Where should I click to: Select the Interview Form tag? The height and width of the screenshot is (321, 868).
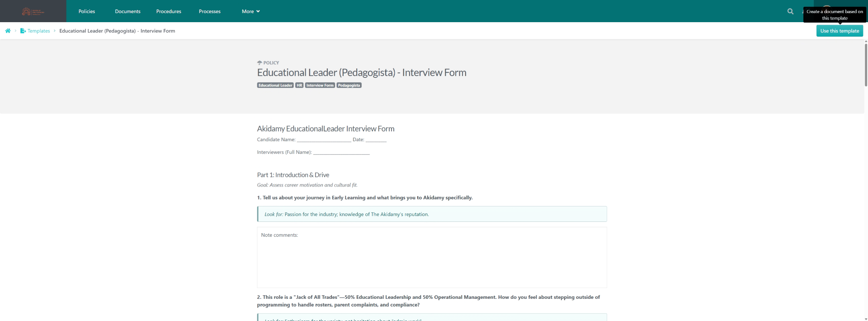320,85
